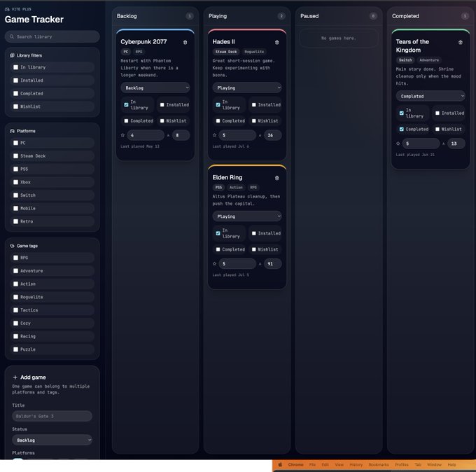Click the Adventure tag on Tears of Kingdom
This screenshot has height=472, width=476.
(x=429, y=60)
